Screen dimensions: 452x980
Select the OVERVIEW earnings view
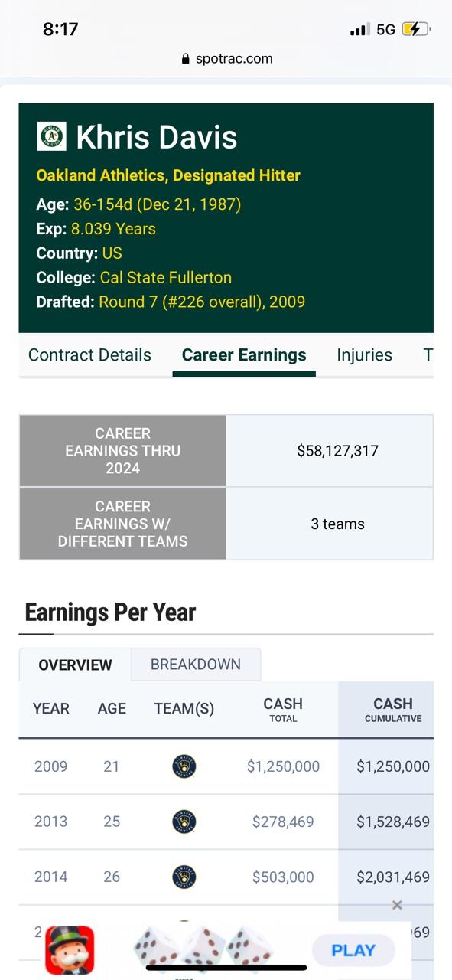click(x=75, y=665)
